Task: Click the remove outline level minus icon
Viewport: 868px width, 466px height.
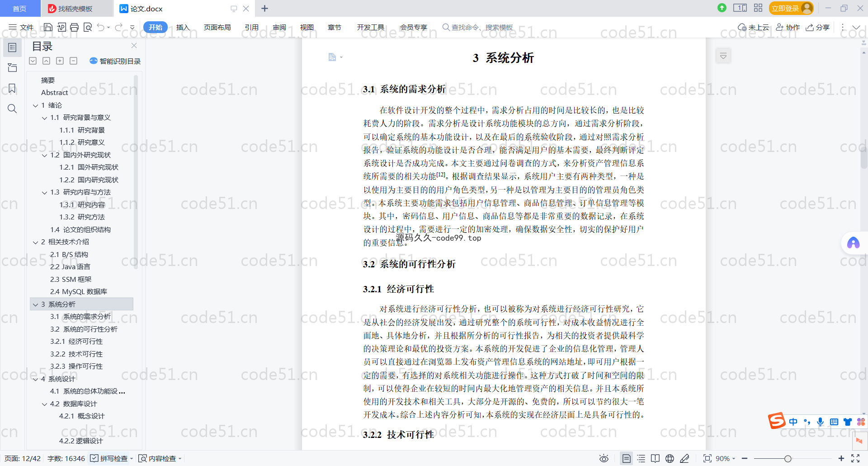Action: 73,61
